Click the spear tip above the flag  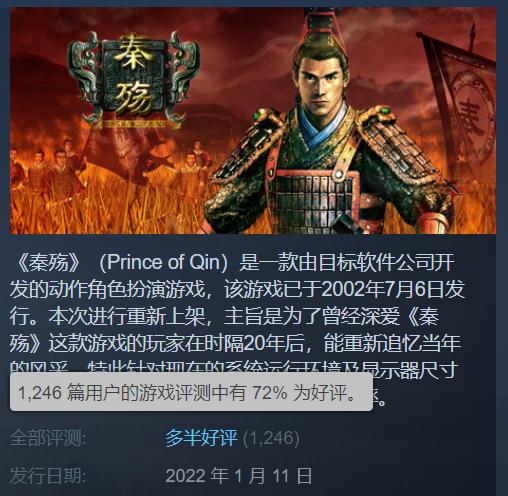[x=473, y=33]
